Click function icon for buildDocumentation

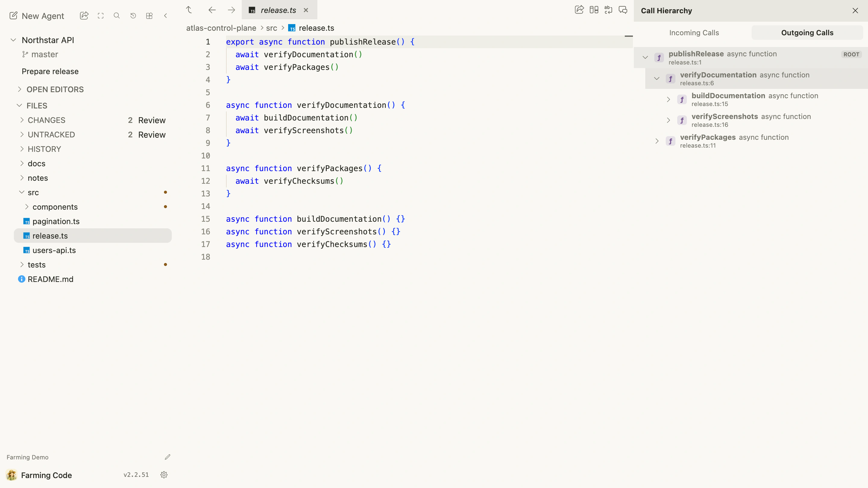[682, 100]
